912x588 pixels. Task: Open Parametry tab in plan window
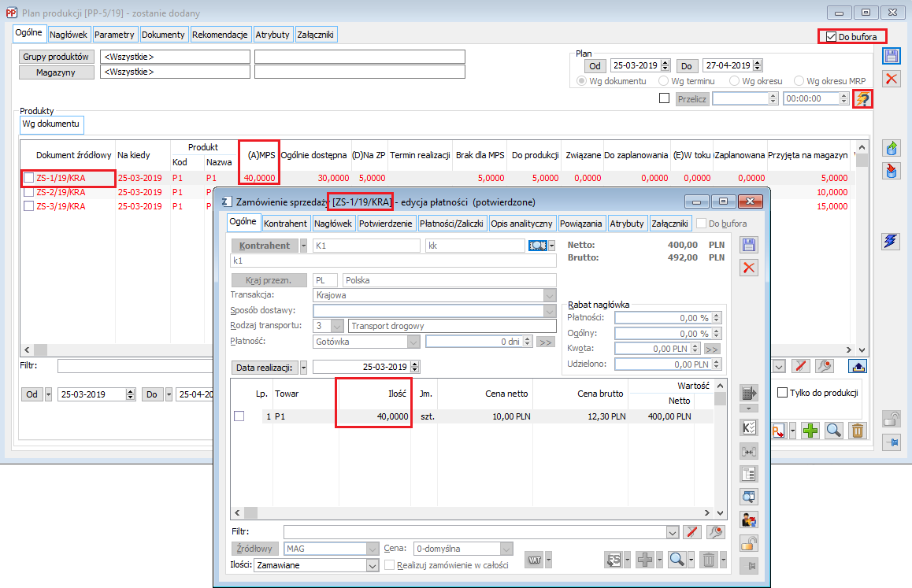tap(114, 35)
